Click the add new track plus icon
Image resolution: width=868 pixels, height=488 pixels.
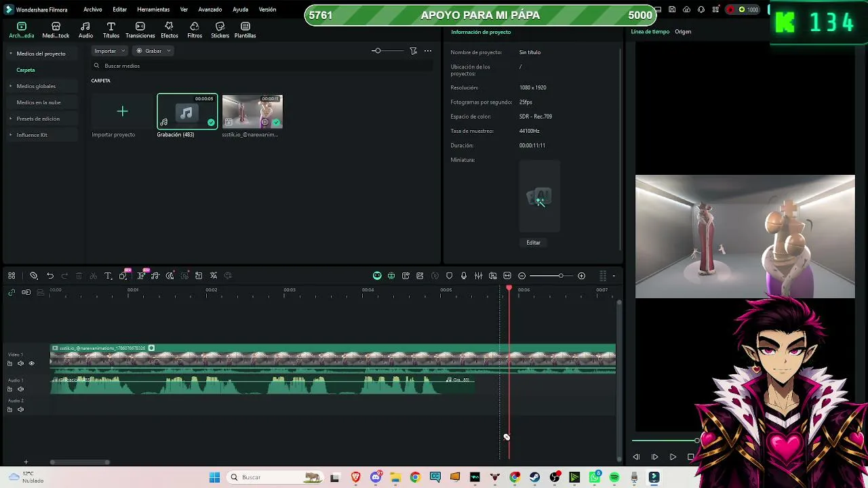(26, 462)
